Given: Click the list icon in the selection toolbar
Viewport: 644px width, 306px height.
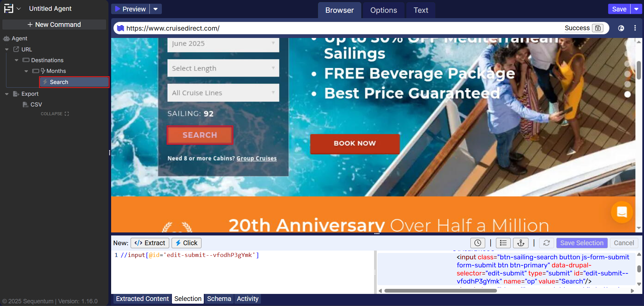Looking at the screenshot, I should 503,243.
